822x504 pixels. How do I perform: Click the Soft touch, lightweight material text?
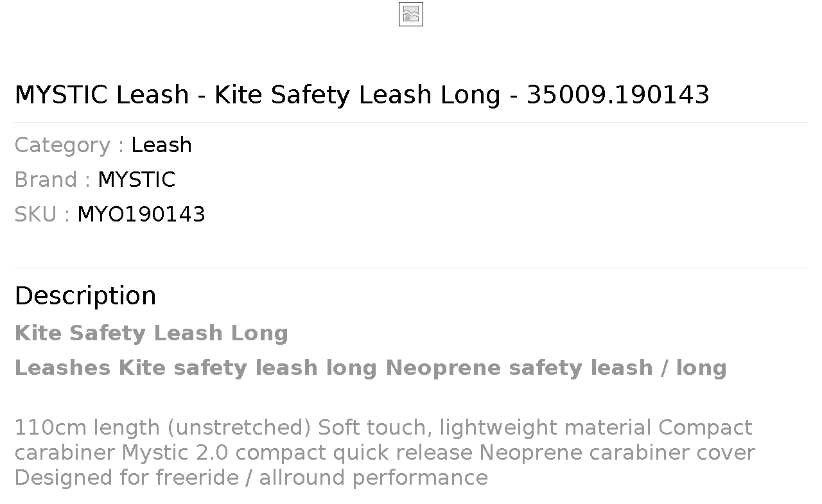(485, 428)
